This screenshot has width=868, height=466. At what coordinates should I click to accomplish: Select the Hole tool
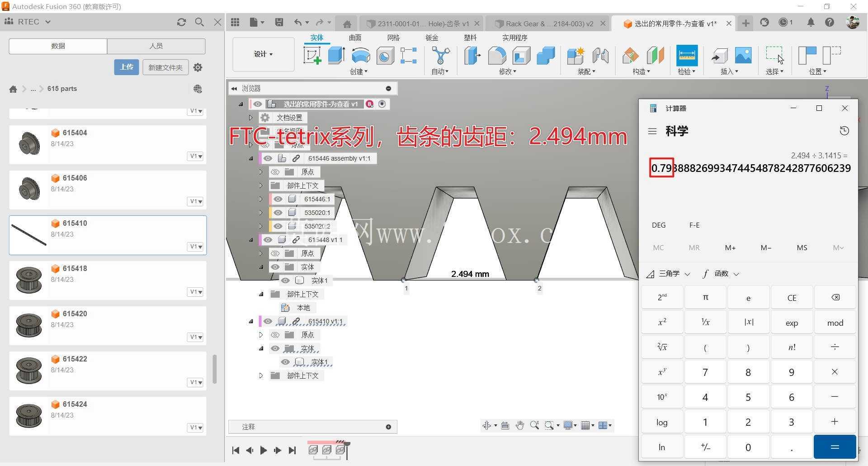pos(385,56)
